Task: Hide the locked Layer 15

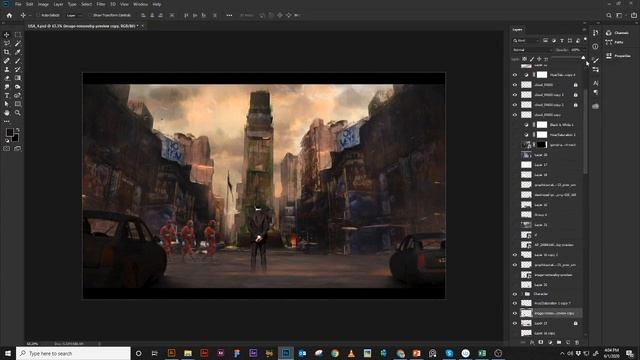Action: click(515, 323)
